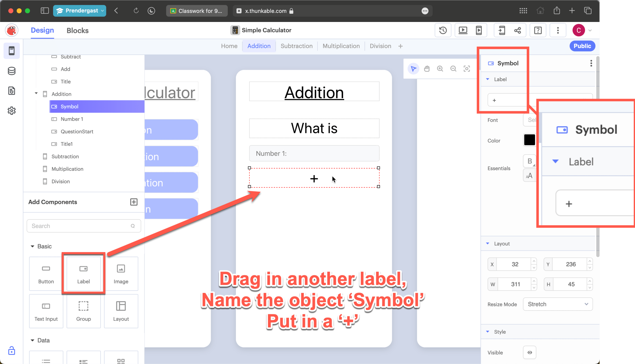The height and width of the screenshot is (364, 635).
Task: Open the share project icon
Action: click(x=517, y=30)
